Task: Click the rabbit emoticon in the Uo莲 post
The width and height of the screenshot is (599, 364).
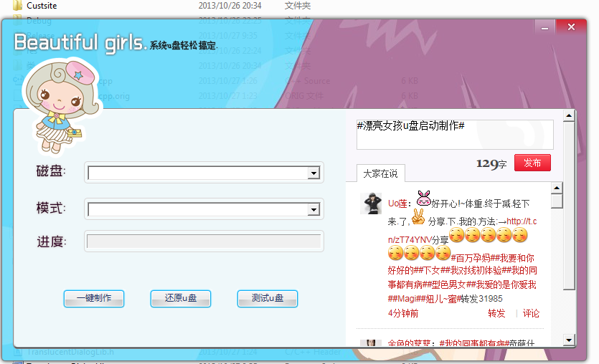Action: coord(423,198)
